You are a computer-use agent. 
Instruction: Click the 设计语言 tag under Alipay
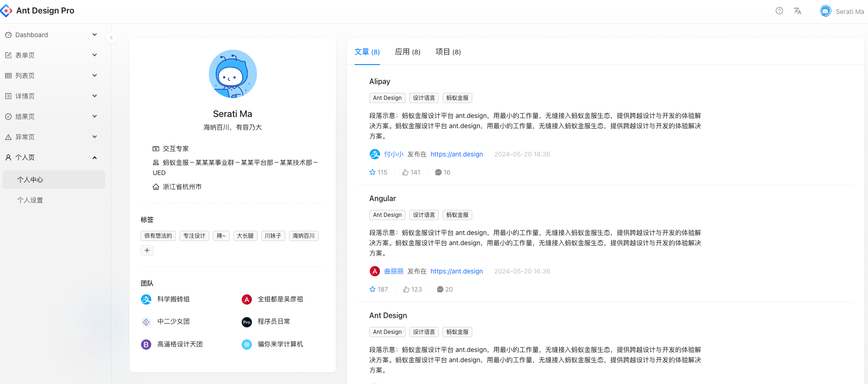(x=424, y=98)
